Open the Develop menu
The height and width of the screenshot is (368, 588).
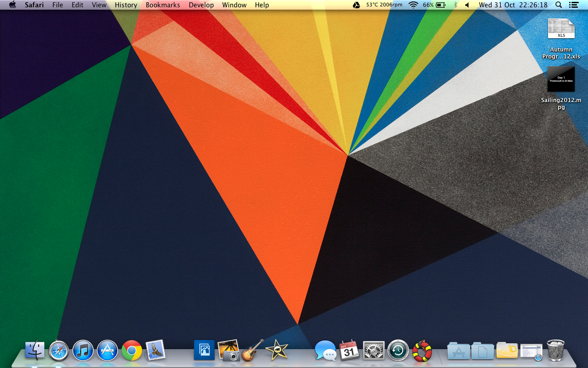[x=201, y=5]
